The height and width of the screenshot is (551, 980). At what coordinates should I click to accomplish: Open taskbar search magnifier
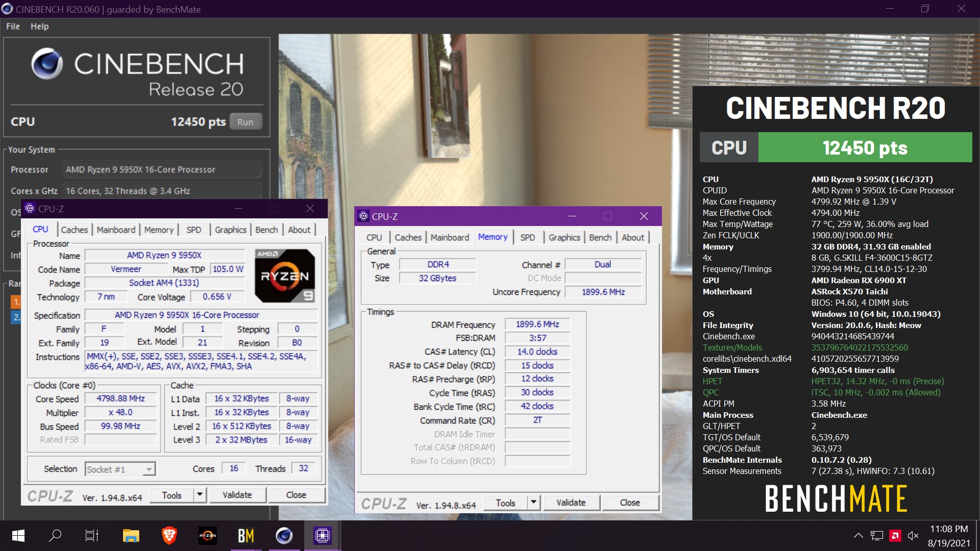(55, 536)
